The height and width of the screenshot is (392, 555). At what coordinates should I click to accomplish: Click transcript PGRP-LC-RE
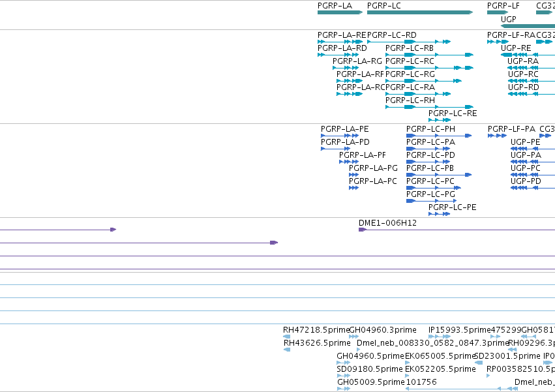[440, 120]
